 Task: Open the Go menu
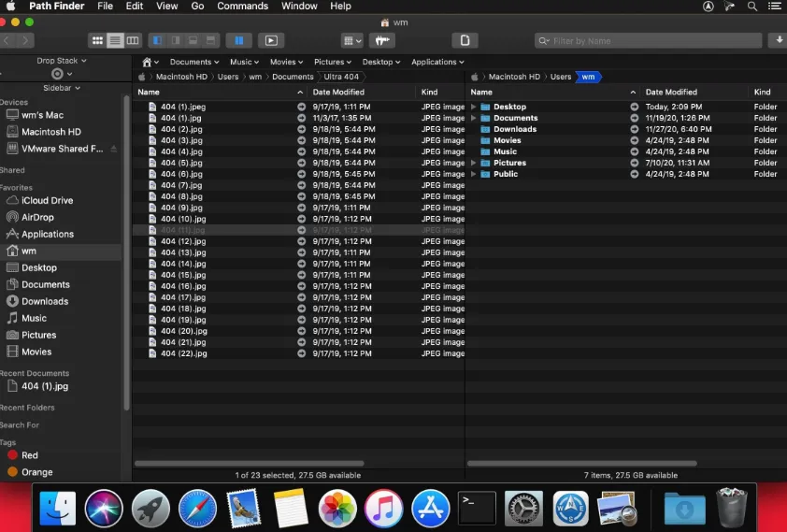(197, 6)
